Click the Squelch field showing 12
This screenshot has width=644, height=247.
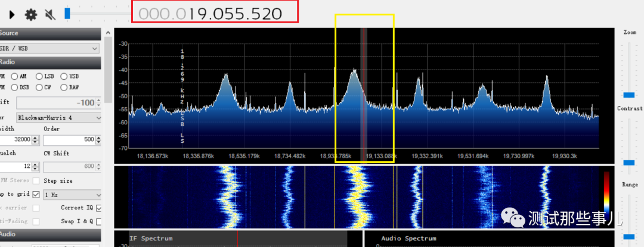16,166
